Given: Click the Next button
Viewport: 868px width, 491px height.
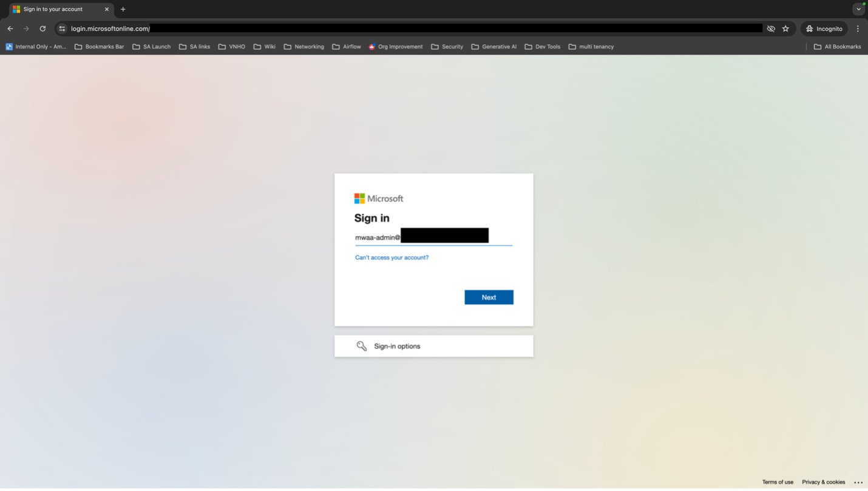Looking at the screenshot, I should (x=489, y=297).
